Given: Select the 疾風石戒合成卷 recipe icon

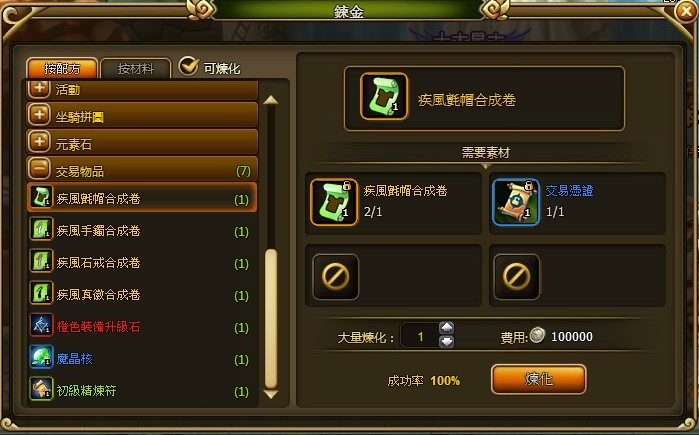Looking at the screenshot, I should pos(41,262).
